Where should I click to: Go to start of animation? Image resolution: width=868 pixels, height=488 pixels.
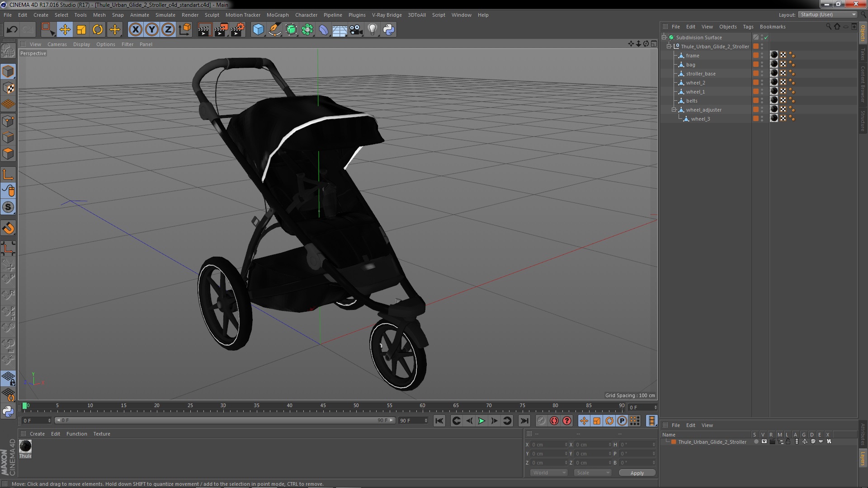(x=439, y=421)
